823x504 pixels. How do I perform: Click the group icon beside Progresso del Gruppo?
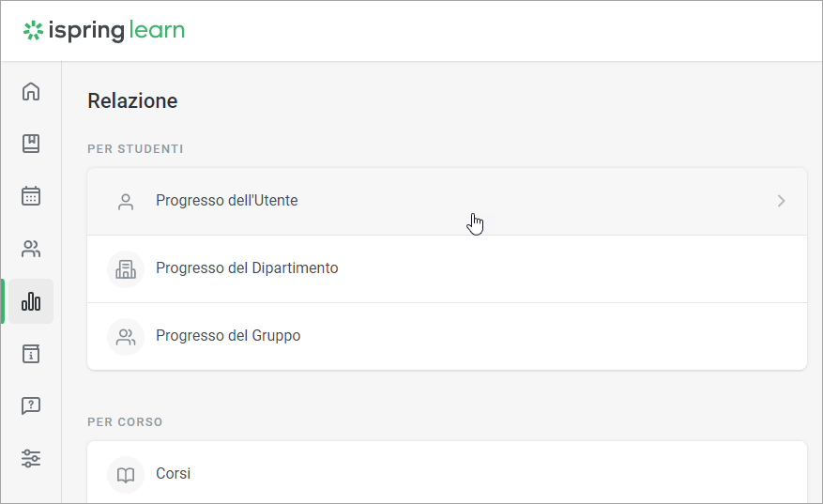(126, 336)
